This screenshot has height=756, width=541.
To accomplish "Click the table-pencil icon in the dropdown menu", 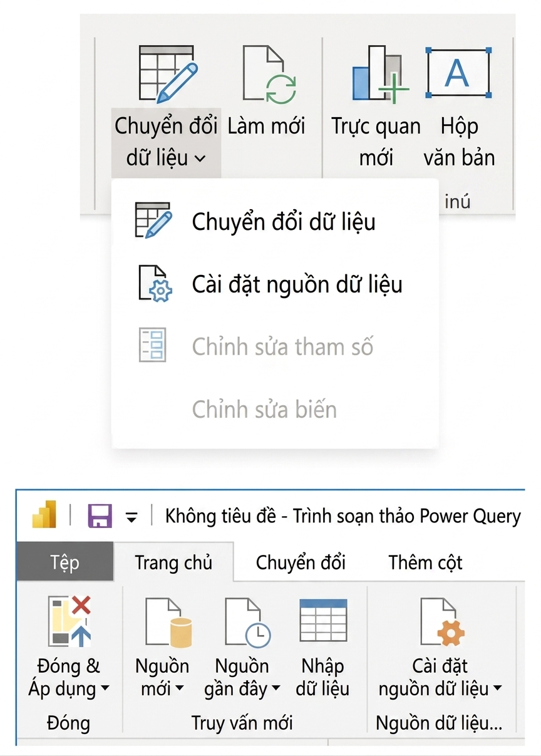I will pyautogui.click(x=153, y=220).
